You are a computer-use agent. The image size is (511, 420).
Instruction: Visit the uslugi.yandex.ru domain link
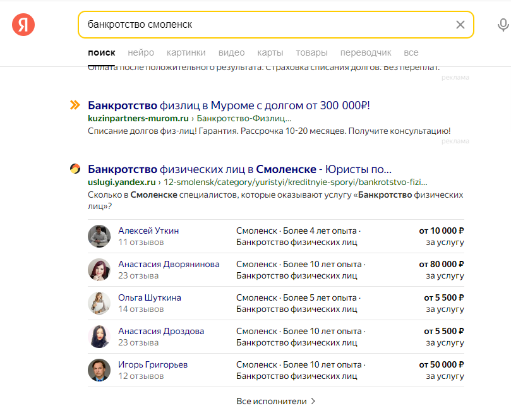[121, 182]
